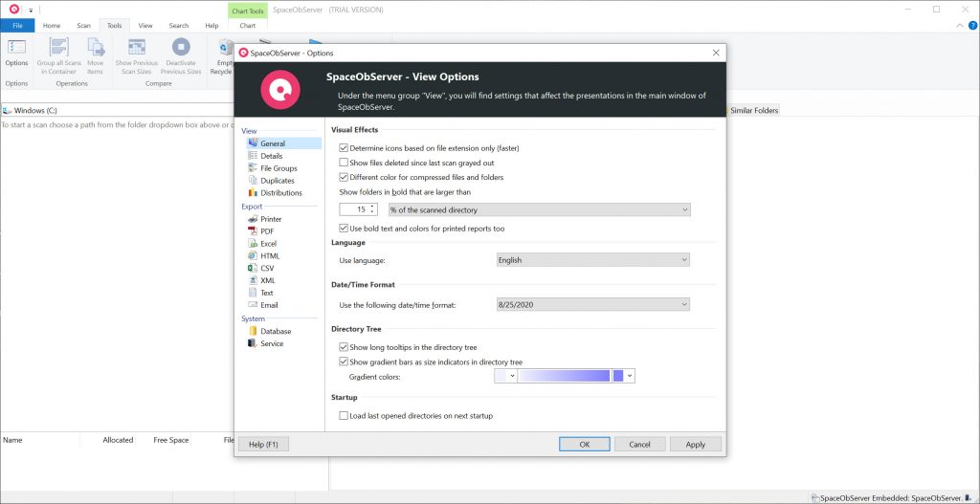The width and height of the screenshot is (980, 504).
Task: Switch to the Chart ribbon tab
Action: 248,26
